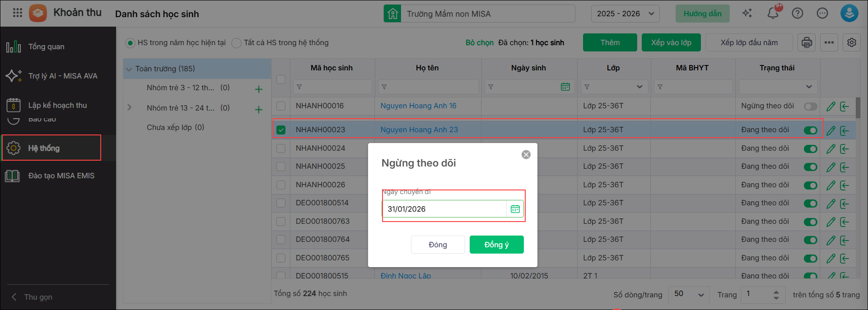The width and height of the screenshot is (868, 310).
Task: Click the transfer arrow icon for DEO001800763
Action: (x=845, y=222)
